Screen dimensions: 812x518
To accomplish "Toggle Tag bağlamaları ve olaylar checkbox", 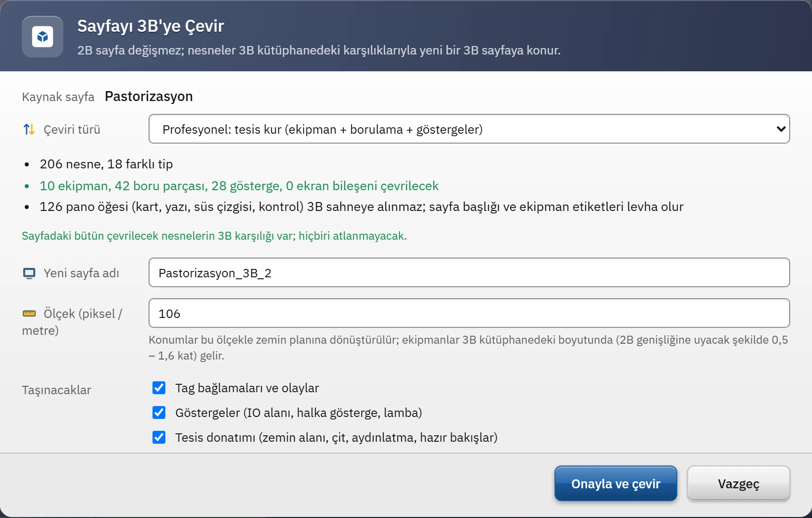I will tap(159, 388).
